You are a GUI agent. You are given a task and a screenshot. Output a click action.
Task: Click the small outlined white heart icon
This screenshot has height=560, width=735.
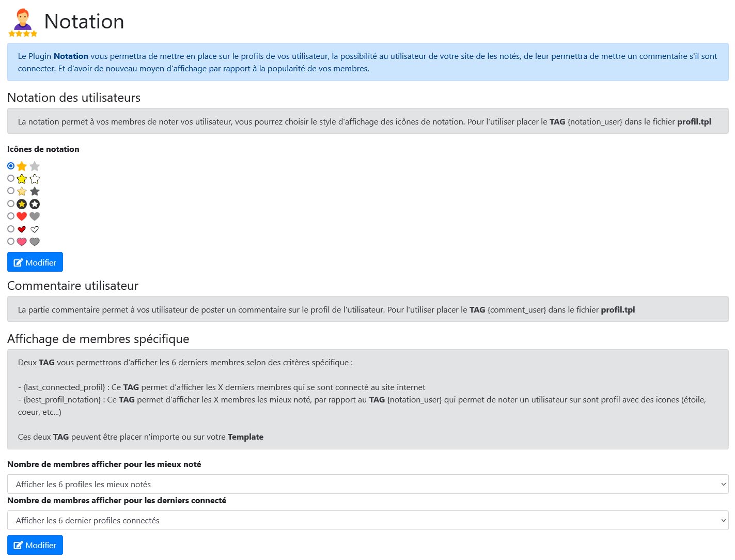click(35, 229)
